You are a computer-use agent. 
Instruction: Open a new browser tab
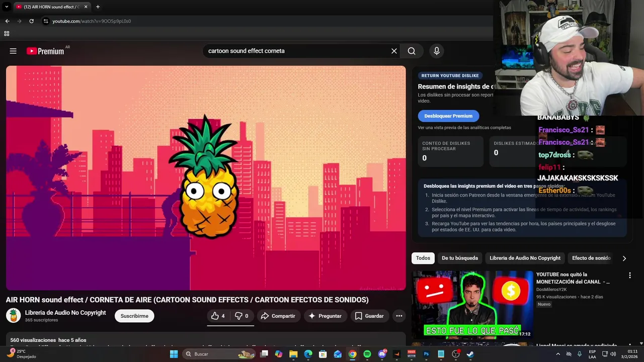(98, 7)
